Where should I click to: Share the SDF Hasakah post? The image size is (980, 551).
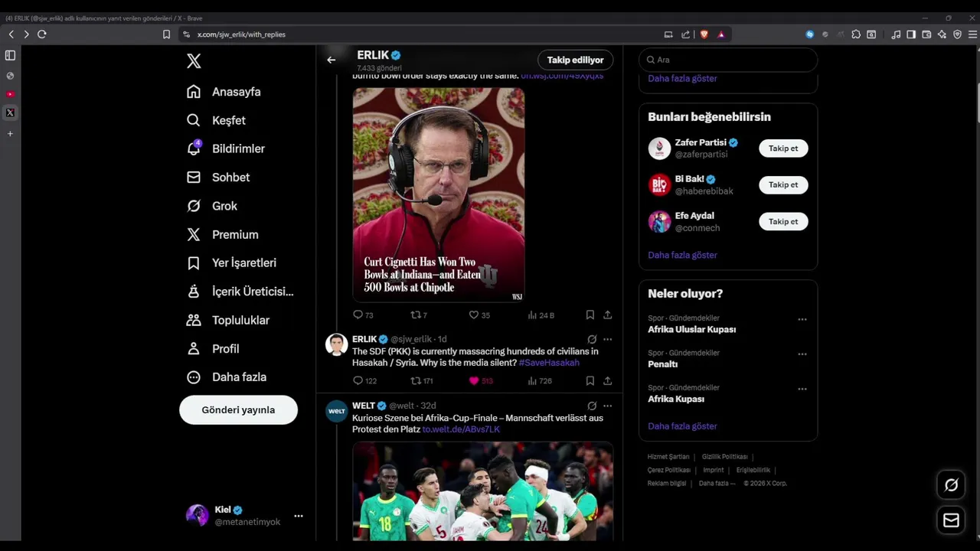tap(607, 380)
